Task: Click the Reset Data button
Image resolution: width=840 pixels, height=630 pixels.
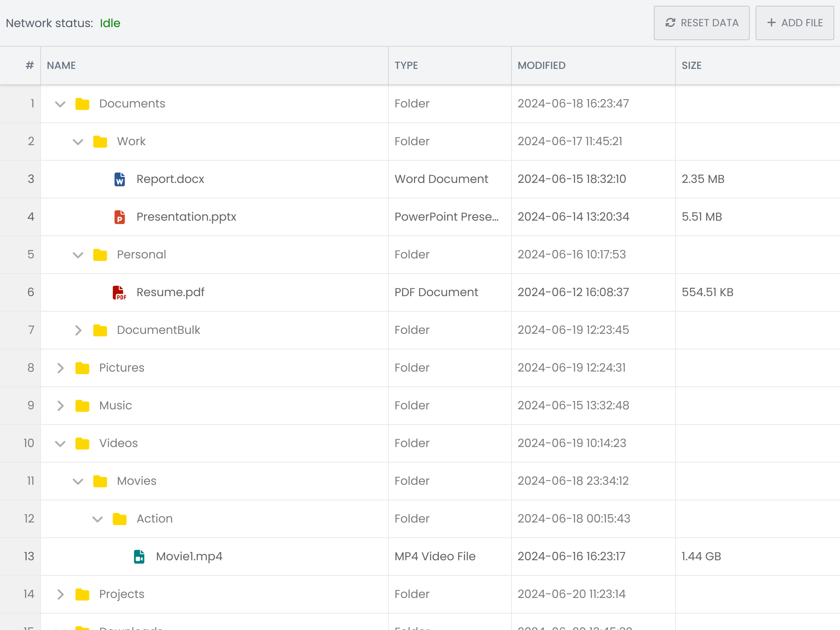Action: point(701,23)
